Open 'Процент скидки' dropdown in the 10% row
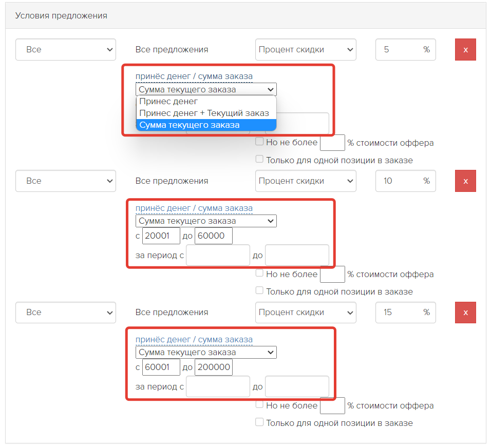491x448 pixels. click(306, 181)
